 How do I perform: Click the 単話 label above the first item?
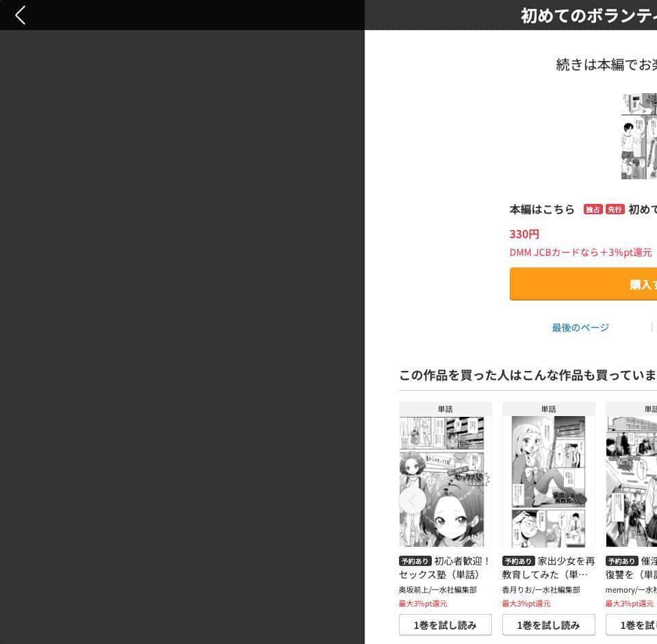[445, 409]
